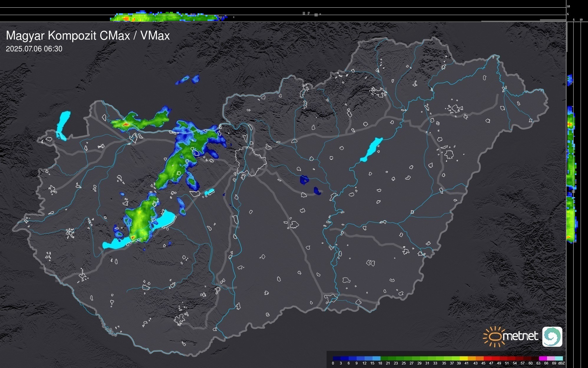Viewport: 588px width, 368px height.
Task: Click the 2025.07.06 06:30 timestamp
Action: (34, 49)
